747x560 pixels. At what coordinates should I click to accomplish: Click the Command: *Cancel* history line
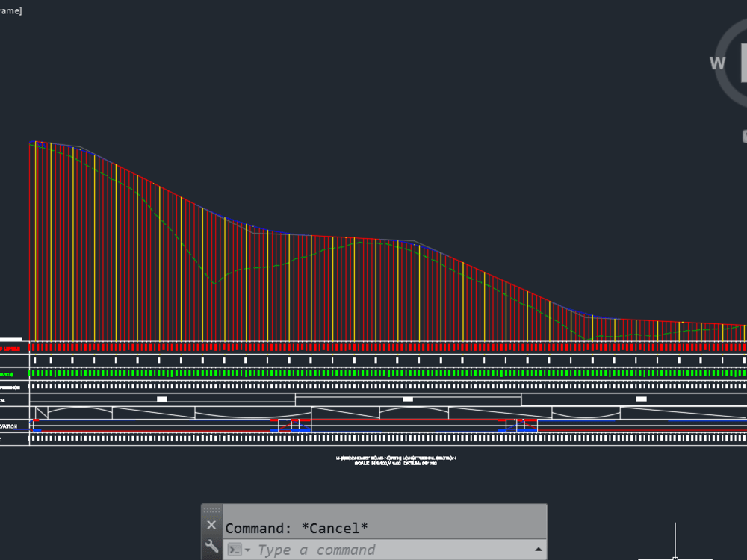(297, 527)
